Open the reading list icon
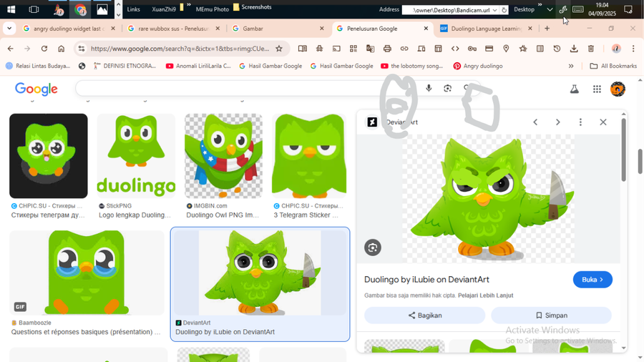644x362 pixels. click(540, 49)
